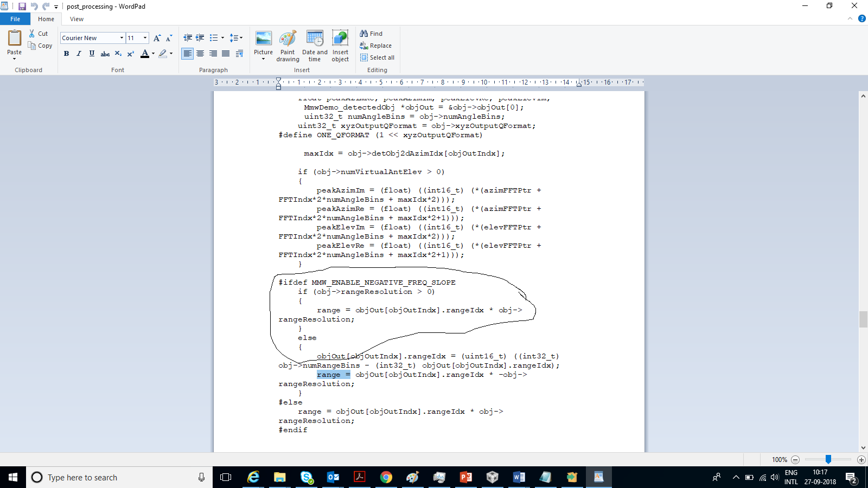Insert an object
The image size is (868, 488).
340,46
